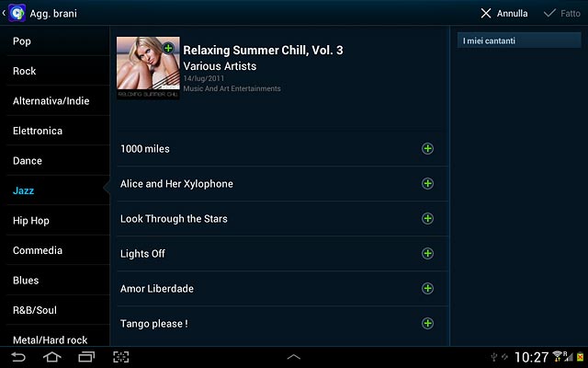Click Annulla to cancel adding songs
This screenshot has height=368, width=588.
504,14
